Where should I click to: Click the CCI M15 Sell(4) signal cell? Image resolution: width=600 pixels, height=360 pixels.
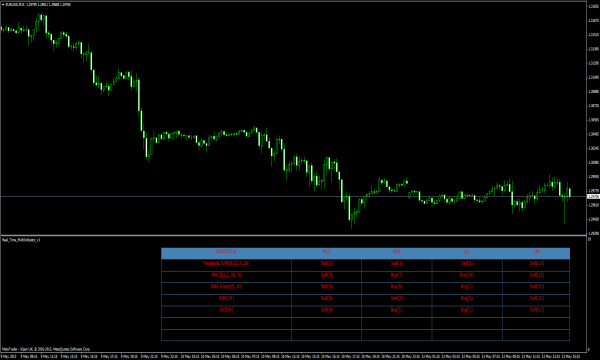coord(327,310)
